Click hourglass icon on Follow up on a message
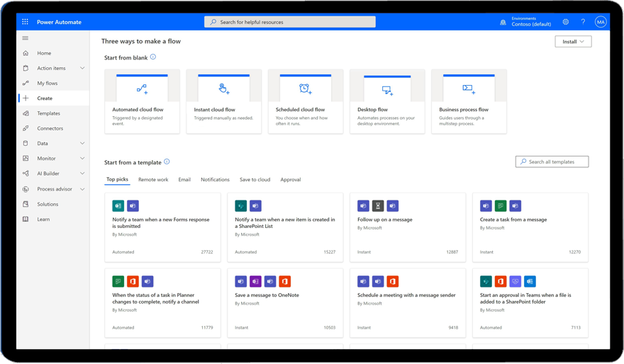Viewport: 624px width, 364px height. point(378,205)
